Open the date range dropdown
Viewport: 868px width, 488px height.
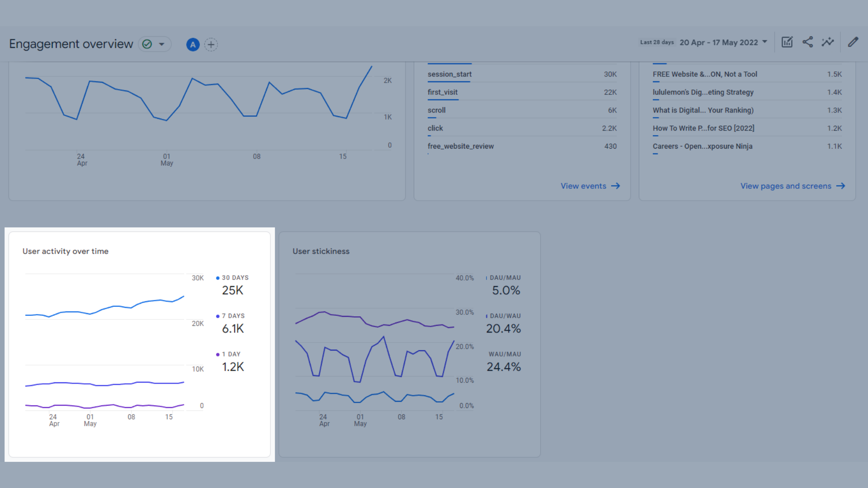(723, 42)
